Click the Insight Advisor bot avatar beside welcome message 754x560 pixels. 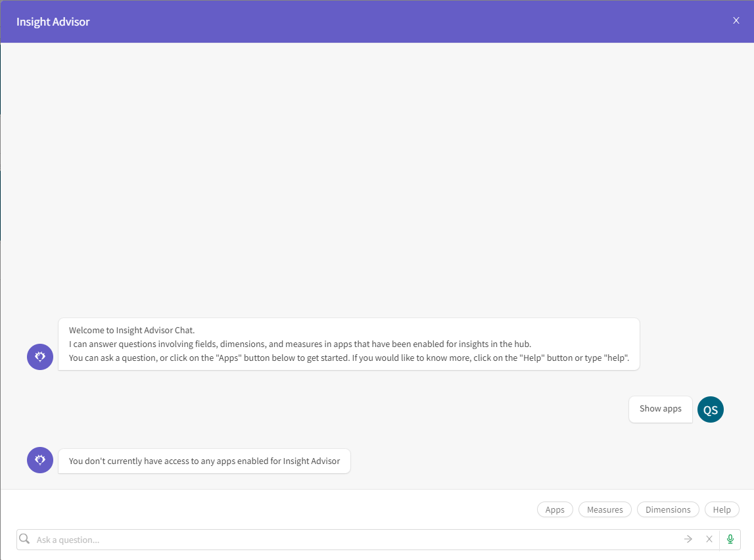click(x=39, y=356)
